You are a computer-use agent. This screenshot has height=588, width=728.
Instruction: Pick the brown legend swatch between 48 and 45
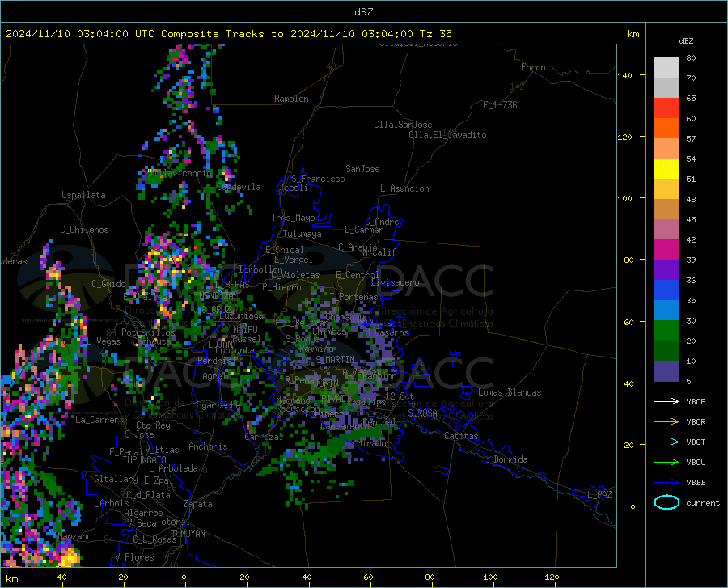coord(667,209)
